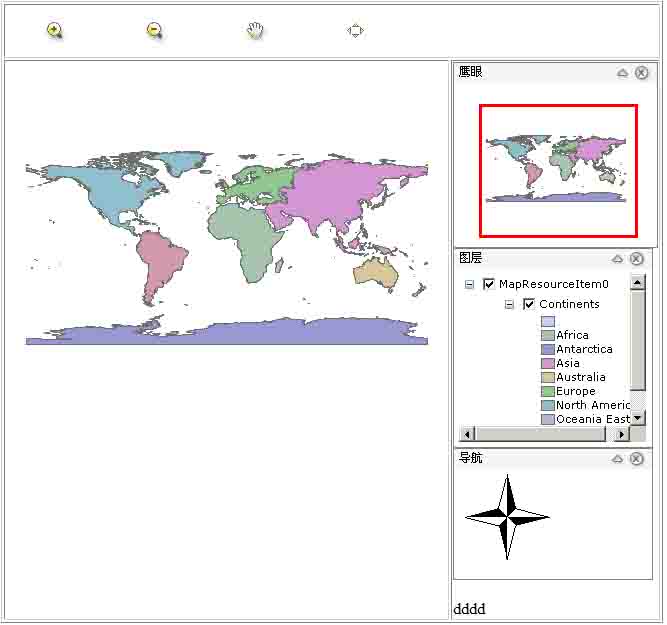Viewport: 667px width, 625px height.
Task: Select the Asia legend label
Action: click(568, 364)
